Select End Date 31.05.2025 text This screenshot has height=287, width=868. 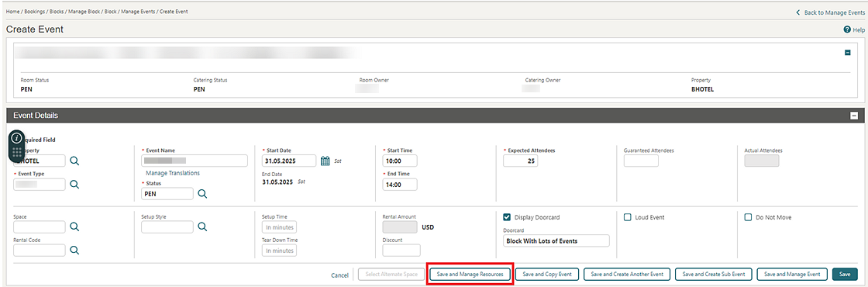pyautogui.click(x=278, y=182)
